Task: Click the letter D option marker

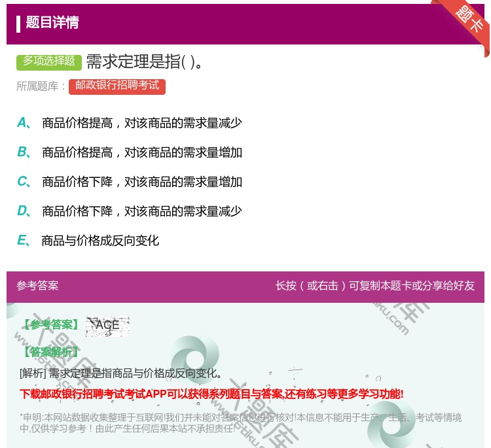Action: tap(24, 211)
